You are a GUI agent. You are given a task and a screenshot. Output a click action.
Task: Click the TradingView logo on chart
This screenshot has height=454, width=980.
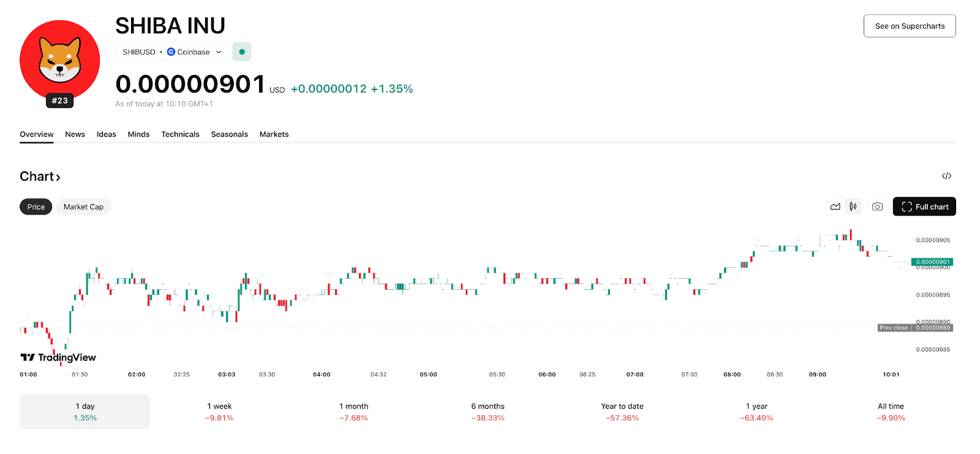[58, 357]
